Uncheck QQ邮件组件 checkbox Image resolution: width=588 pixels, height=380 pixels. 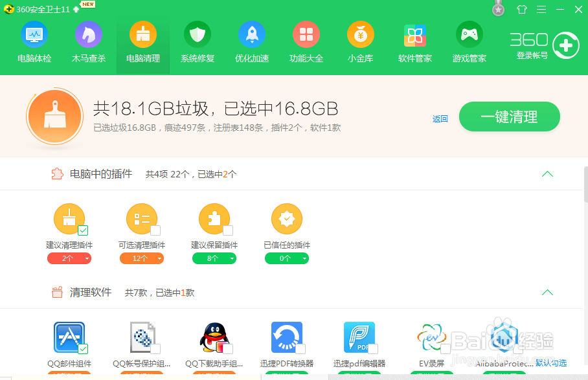tap(83, 349)
